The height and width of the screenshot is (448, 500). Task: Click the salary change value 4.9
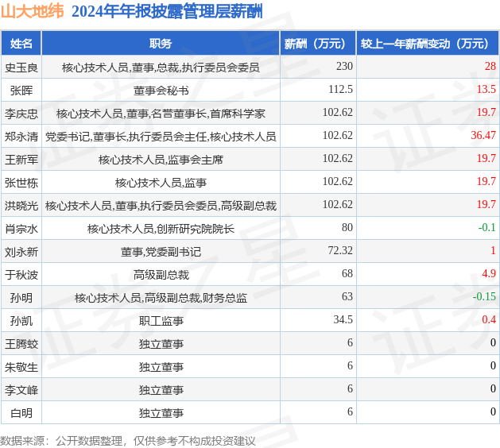[x=489, y=273]
